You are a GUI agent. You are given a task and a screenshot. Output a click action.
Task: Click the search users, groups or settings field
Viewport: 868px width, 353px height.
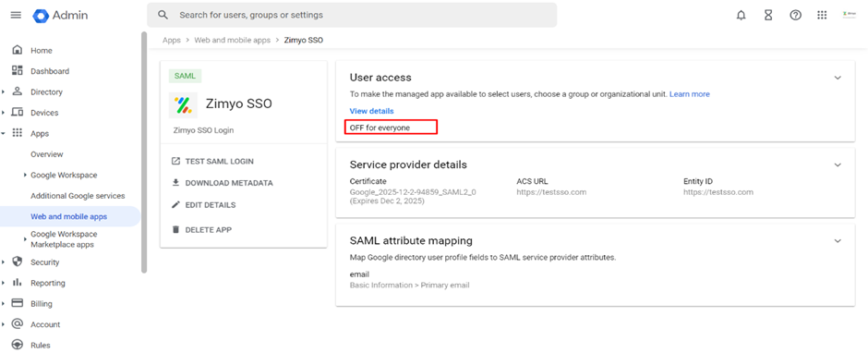[x=352, y=15]
